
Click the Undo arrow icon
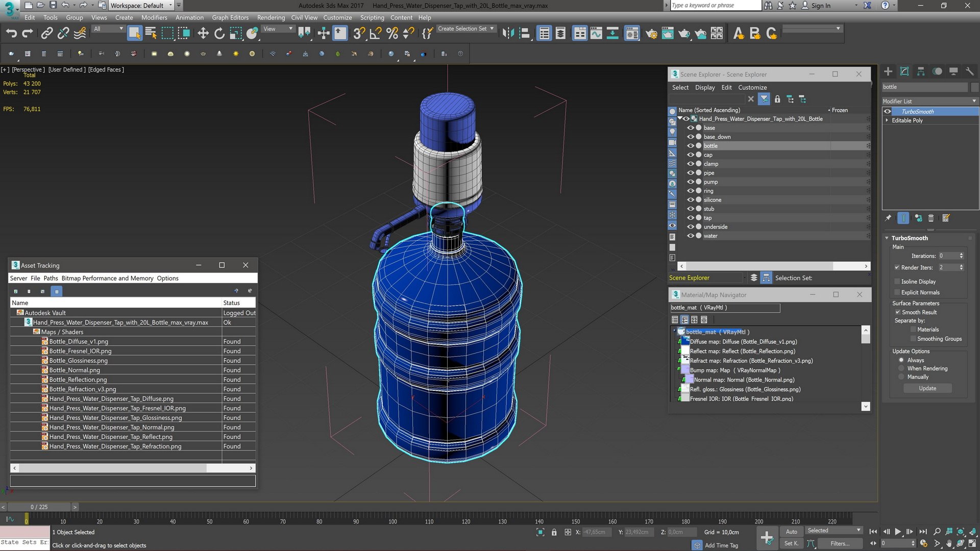11,34
